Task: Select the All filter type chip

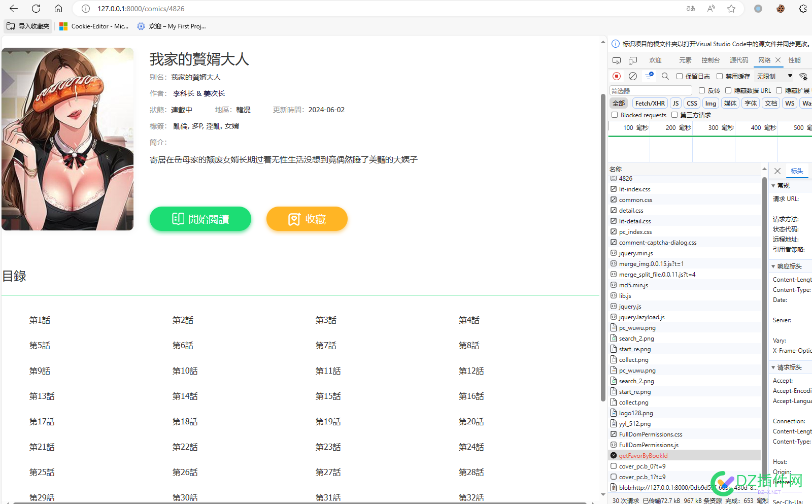Action: tap(619, 103)
